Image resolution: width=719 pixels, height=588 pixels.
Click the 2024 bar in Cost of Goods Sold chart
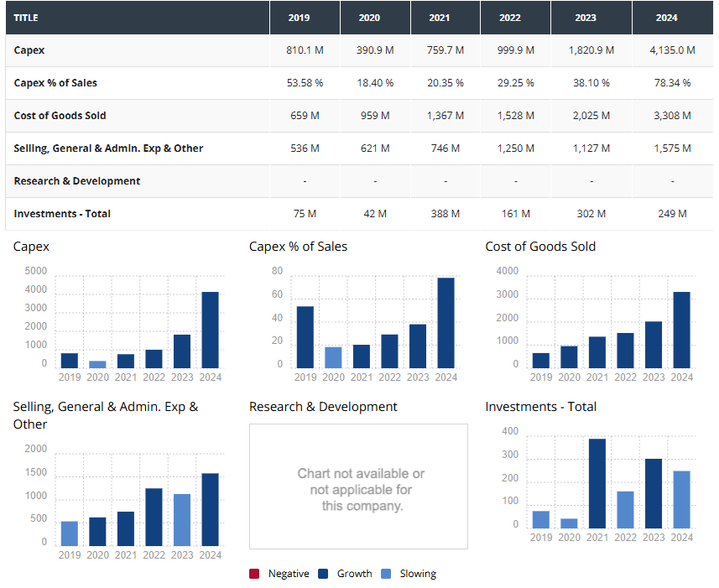[x=682, y=330]
